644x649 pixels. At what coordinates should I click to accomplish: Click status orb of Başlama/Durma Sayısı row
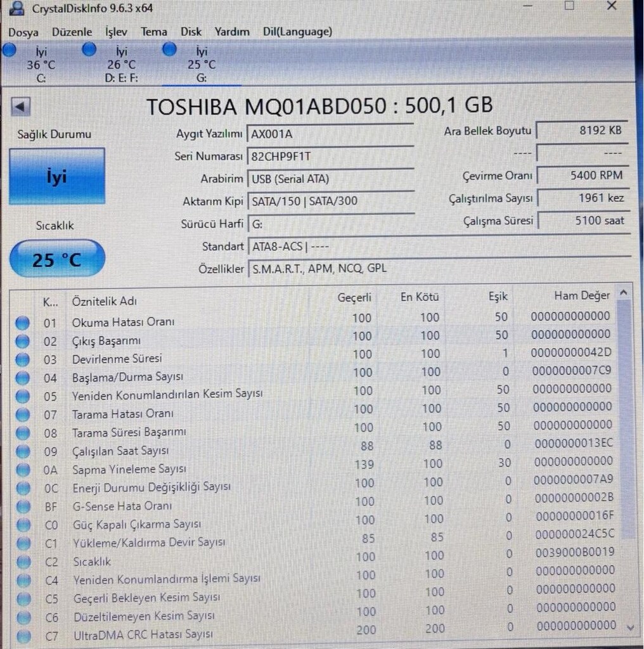point(22,378)
